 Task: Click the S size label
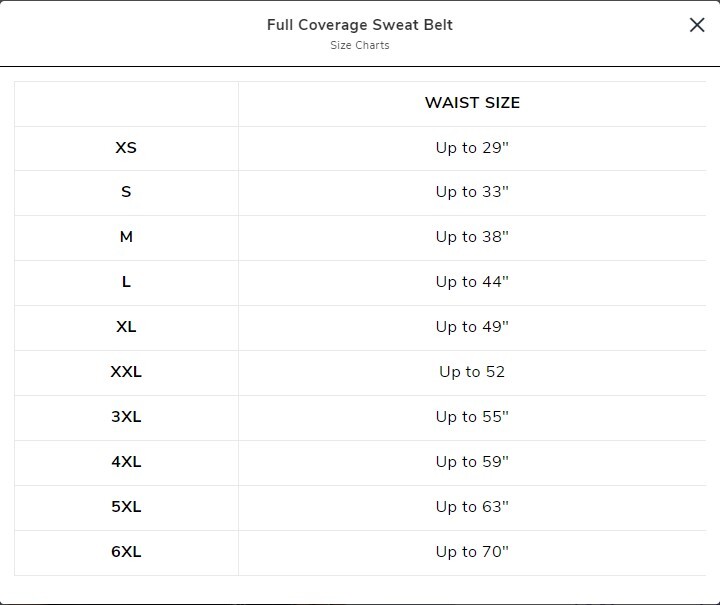coord(126,192)
